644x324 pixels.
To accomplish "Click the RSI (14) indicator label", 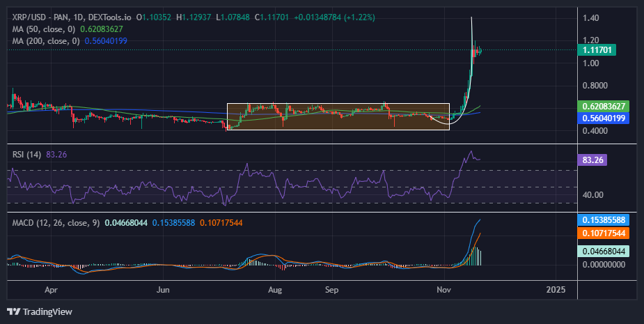I will [26, 155].
